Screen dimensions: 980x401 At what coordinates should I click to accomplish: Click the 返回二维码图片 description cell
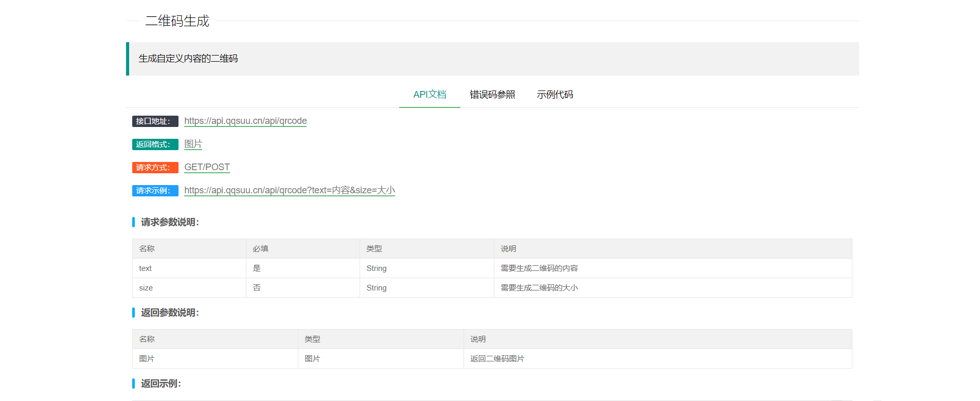pos(497,359)
